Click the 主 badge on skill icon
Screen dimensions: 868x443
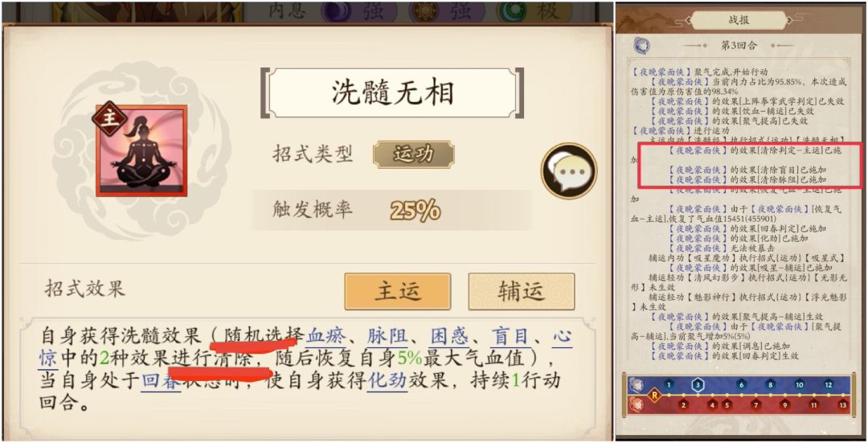point(109,118)
